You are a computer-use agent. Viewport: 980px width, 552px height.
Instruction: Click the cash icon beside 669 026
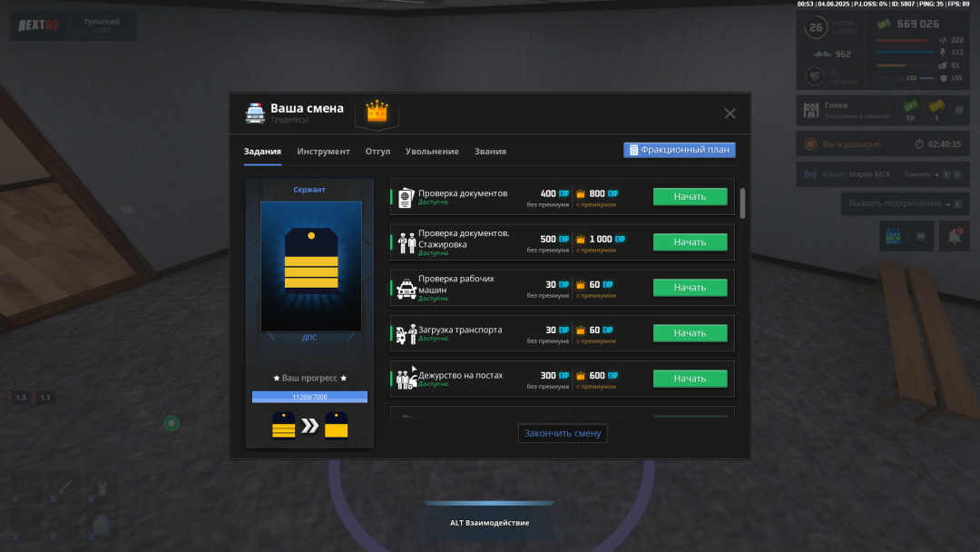coord(884,25)
